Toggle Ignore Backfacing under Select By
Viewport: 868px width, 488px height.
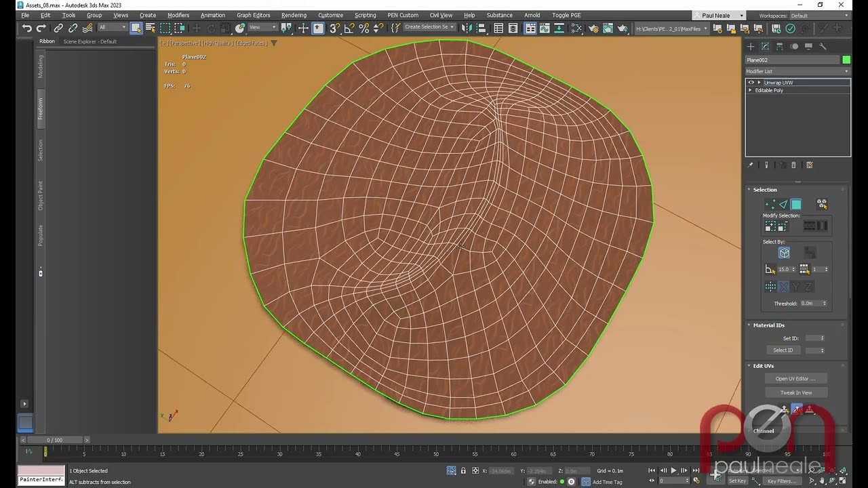pos(784,253)
